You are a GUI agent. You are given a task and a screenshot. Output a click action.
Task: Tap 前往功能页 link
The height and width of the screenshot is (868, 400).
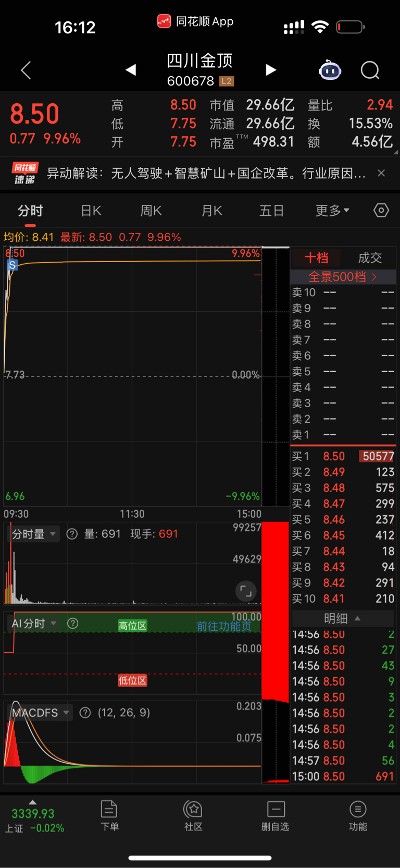(x=224, y=626)
